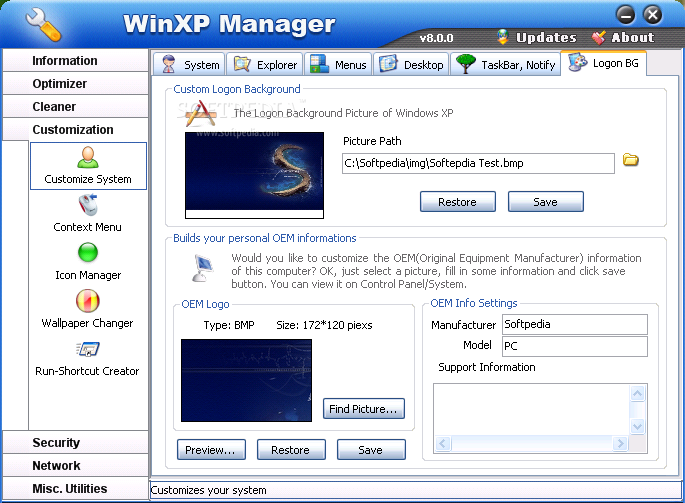Switch to the Explorer tab

[x=265, y=64]
